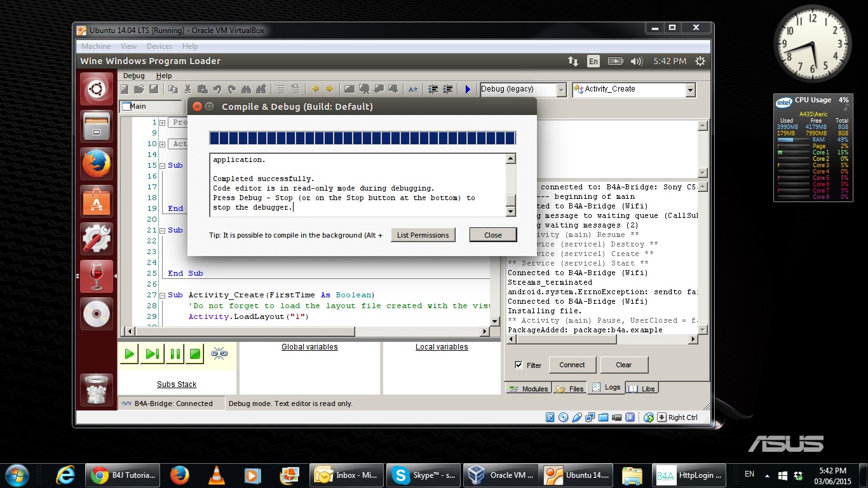The image size is (868, 488).
Task: Open the Activity_Create sub selector dropdown
Action: click(x=690, y=90)
